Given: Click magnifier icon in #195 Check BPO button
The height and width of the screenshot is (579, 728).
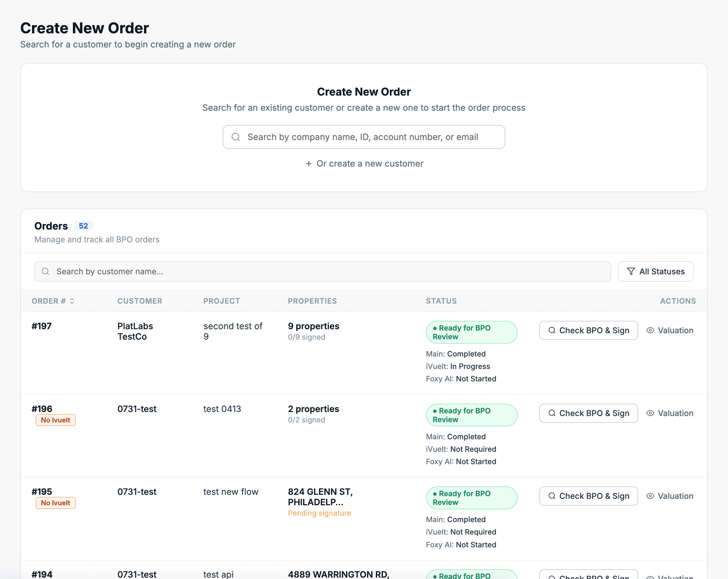Looking at the screenshot, I should [x=552, y=496].
